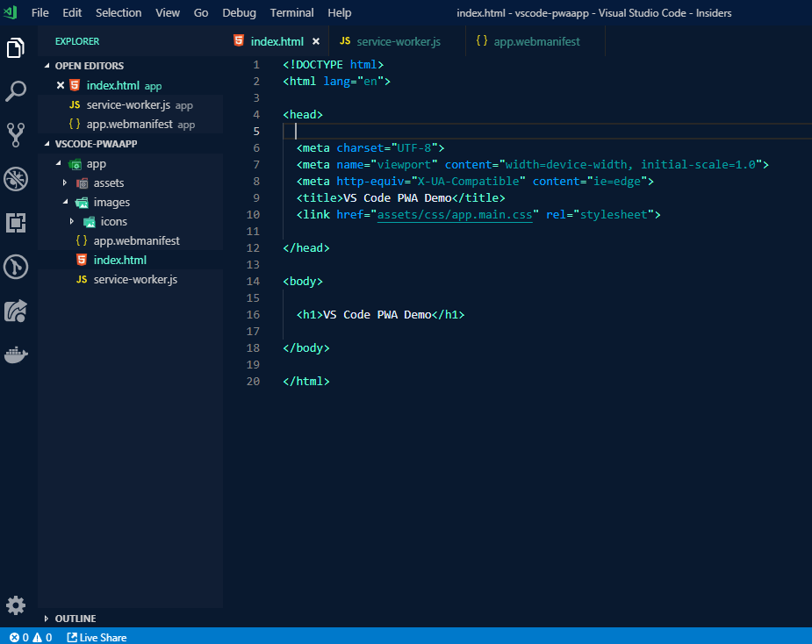The image size is (812, 644).
Task: Click the <!DOCTYPE html> line
Action: (x=333, y=65)
